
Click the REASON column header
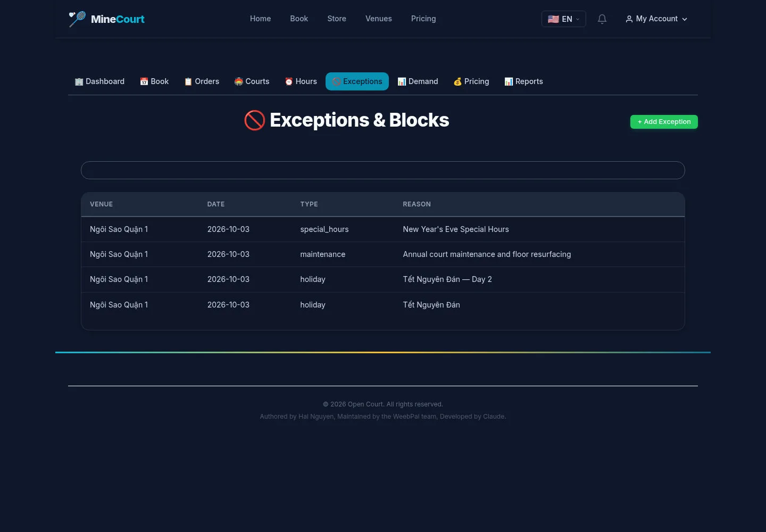pyautogui.click(x=417, y=204)
